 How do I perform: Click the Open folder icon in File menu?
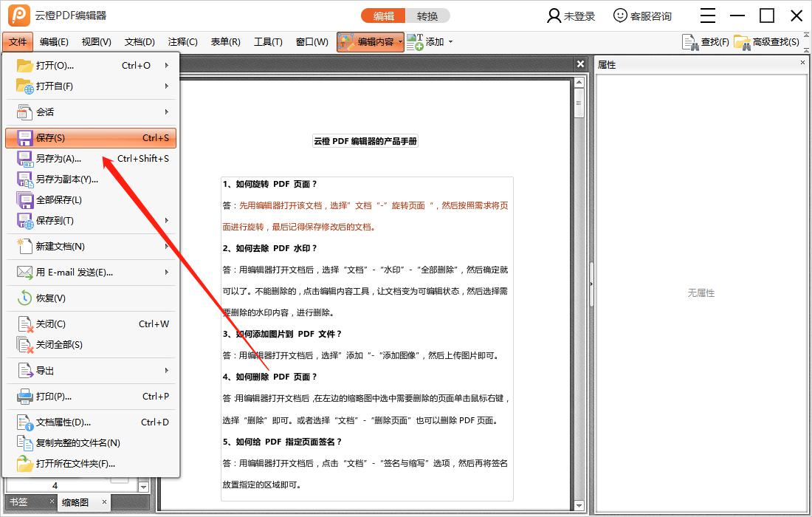(x=24, y=65)
